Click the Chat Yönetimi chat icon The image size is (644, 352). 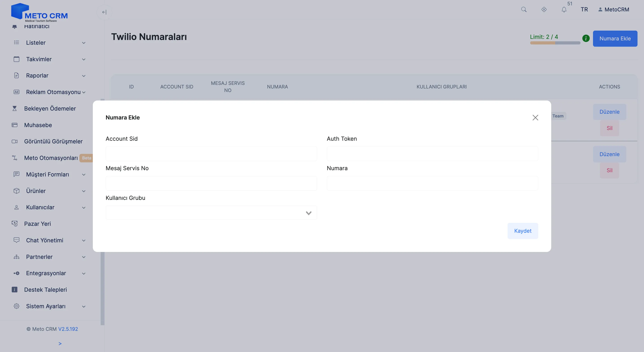pyautogui.click(x=17, y=240)
